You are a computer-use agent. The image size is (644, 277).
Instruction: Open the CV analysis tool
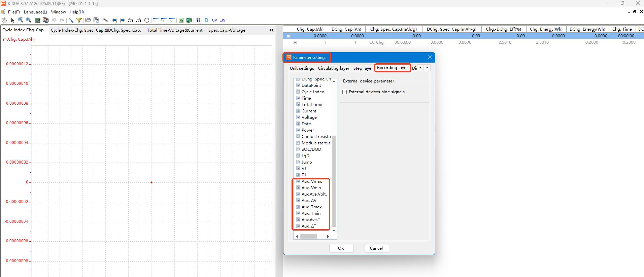214,20
